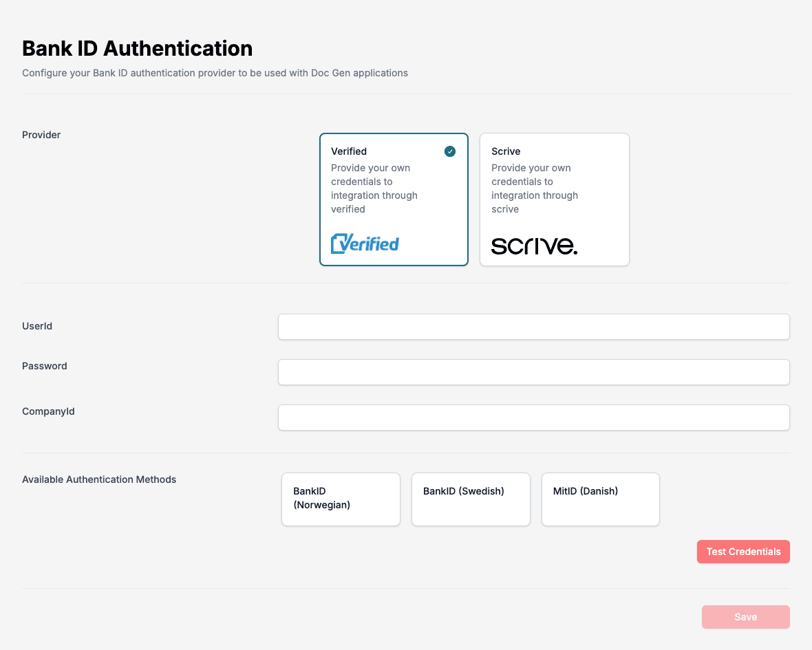Focus the Password input field
812x650 pixels.
(533, 372)
